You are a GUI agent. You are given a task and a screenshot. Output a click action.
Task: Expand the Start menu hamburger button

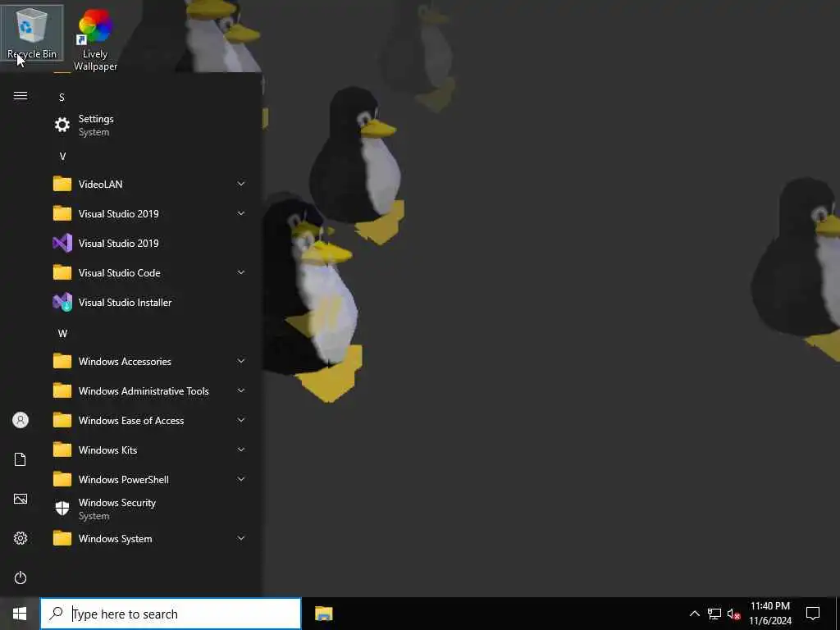[x=21, y=96]
